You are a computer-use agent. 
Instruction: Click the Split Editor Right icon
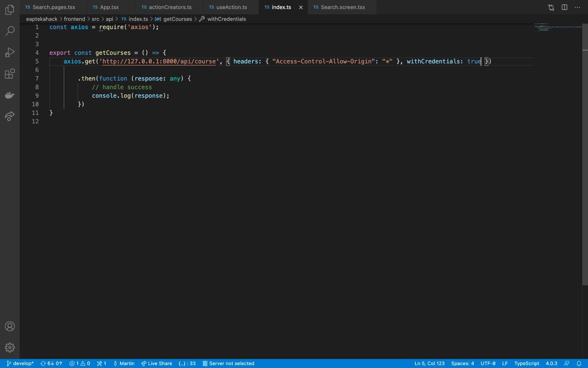pos(564,7)
